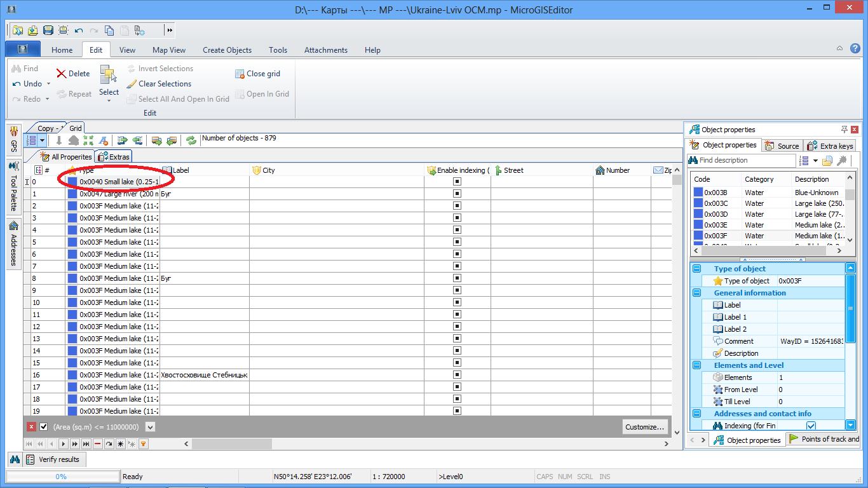
Task: Click the green refresh icon in grid toolbar
Action: tap(191, 140)
